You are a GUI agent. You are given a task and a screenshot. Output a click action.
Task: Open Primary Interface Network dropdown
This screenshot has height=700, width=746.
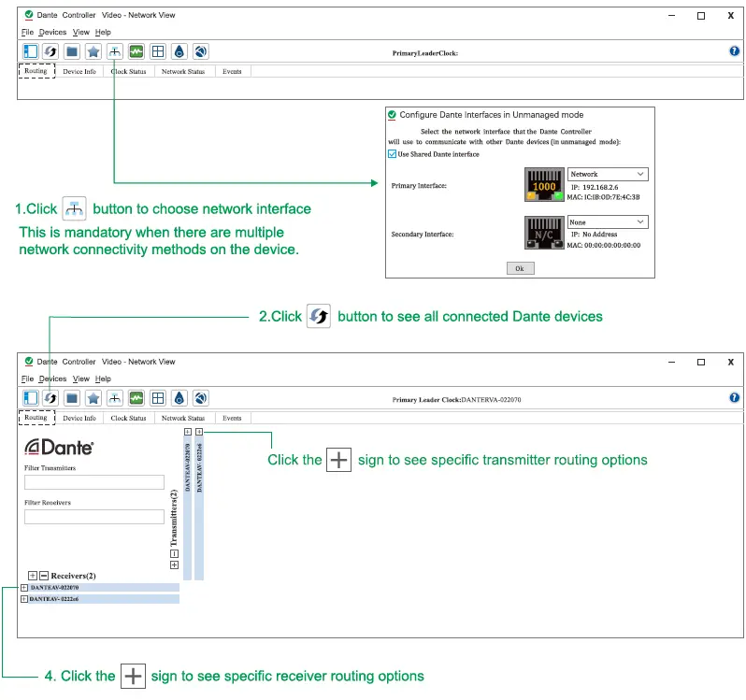(608, 174)
